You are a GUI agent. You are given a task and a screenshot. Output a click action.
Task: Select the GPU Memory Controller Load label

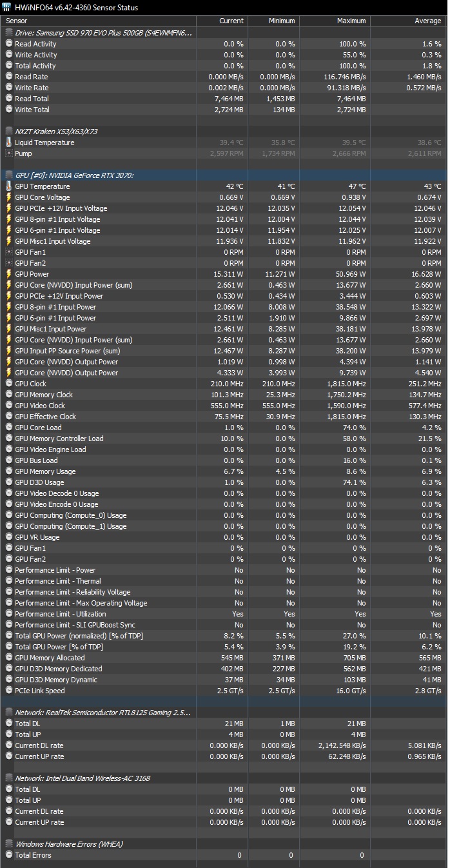point(59,439)
